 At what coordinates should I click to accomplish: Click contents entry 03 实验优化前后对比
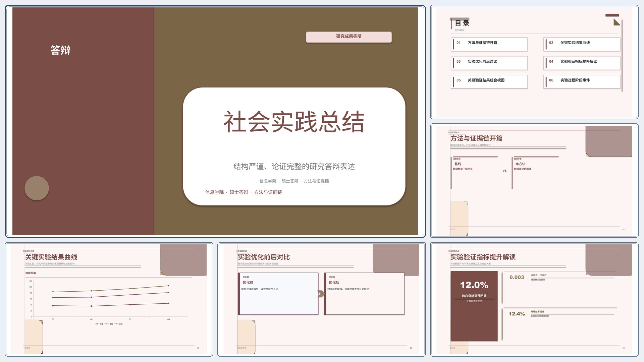tap(489, 63)
